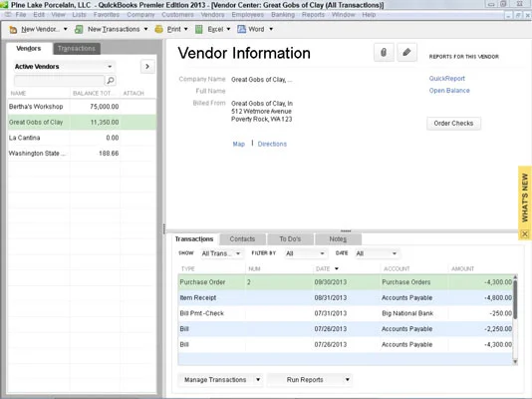This screenshot has width=532, height=399.
Task: Open the Open Balance report link
Action: tap(449, 91)
